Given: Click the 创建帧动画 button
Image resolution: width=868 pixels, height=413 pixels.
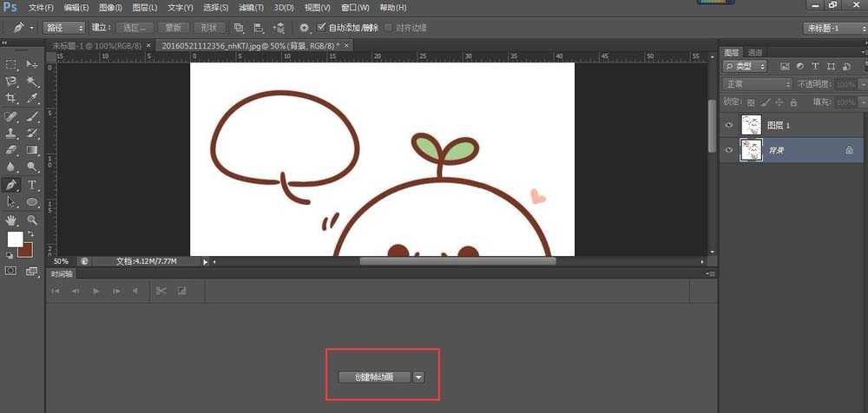Looking at the screenshot, I should click(x=373, y=377).
